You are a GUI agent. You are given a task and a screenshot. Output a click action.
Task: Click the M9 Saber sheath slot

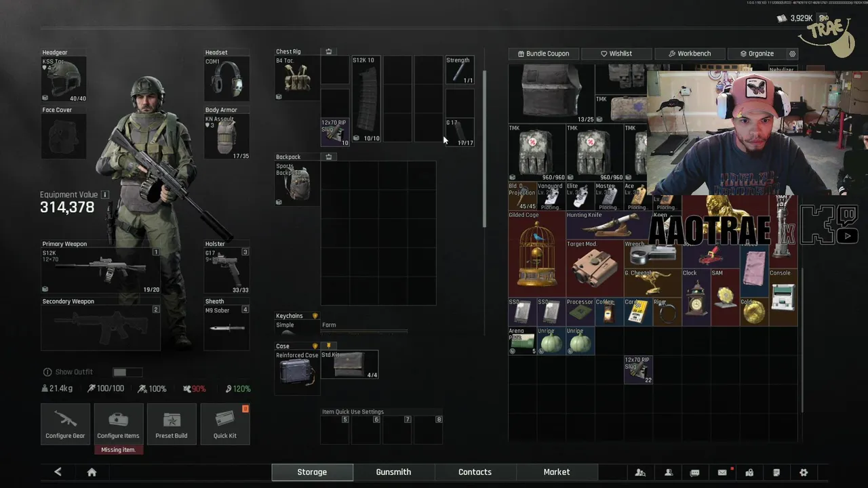(x=227, y=328)
